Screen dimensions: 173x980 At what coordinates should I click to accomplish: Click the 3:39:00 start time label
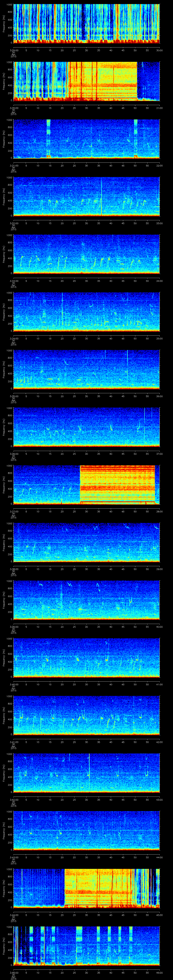click(14, 627)
